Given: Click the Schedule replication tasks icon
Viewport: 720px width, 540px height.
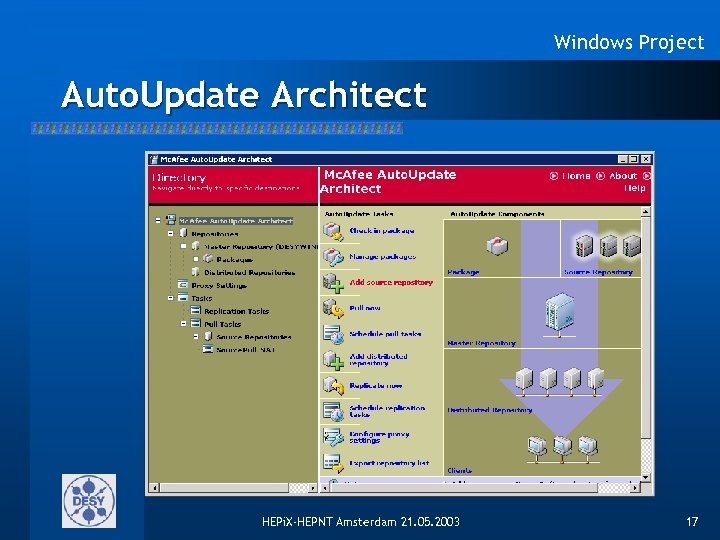Looking at the screenshot, I should point(333,411).
